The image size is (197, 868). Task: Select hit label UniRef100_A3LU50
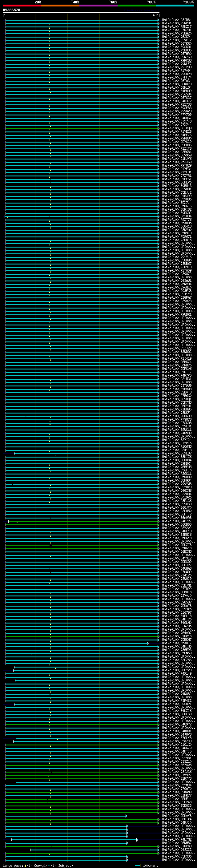177,511
